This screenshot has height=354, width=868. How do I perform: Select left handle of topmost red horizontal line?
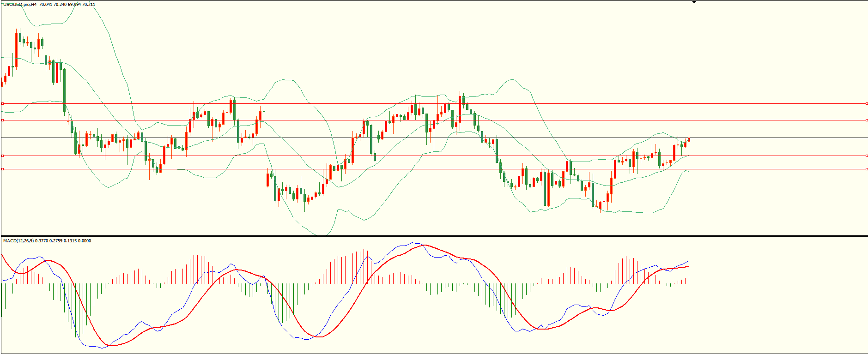coord(2,104)
